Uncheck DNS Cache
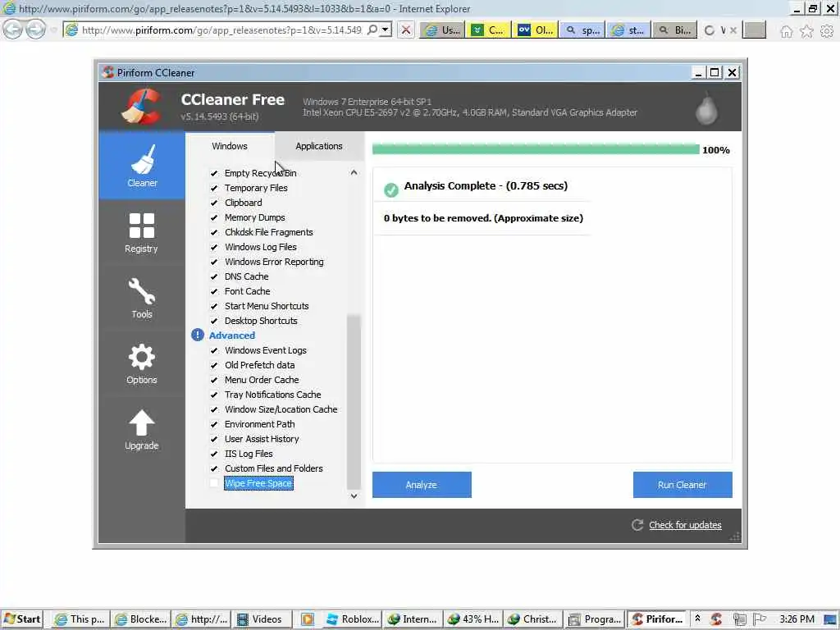Screen dimensions: 840x630 pyautogui.click(x=214, y=276)
